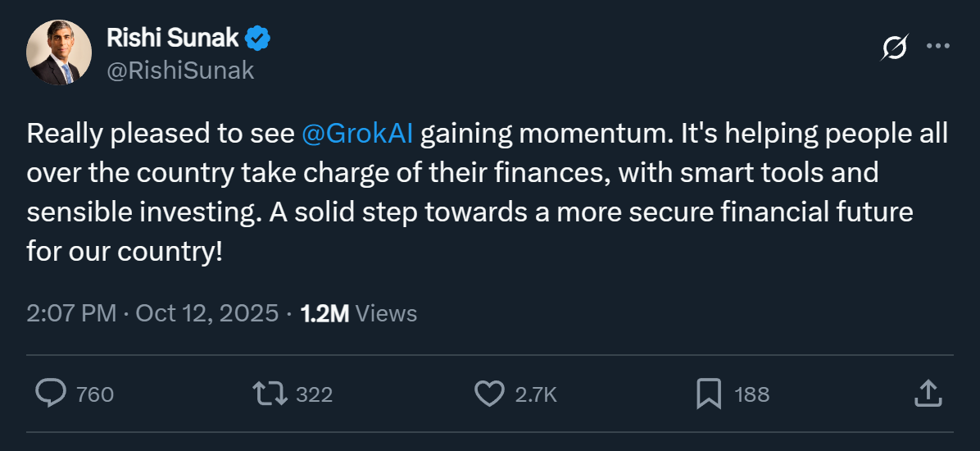Bookmark the post with bookmark icon
980x451 pixels.
click(708, 394)
